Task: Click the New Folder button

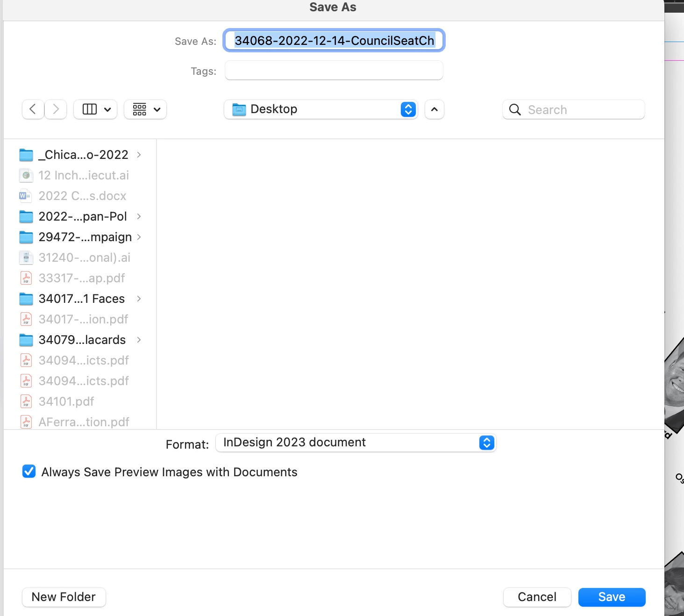Action: (x=64, y=597)
